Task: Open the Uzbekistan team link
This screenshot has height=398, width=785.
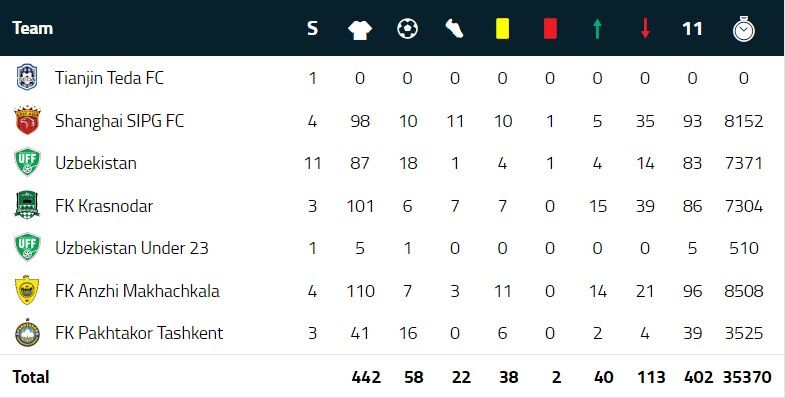Action: pyautogui.click(x=96, y=163)
